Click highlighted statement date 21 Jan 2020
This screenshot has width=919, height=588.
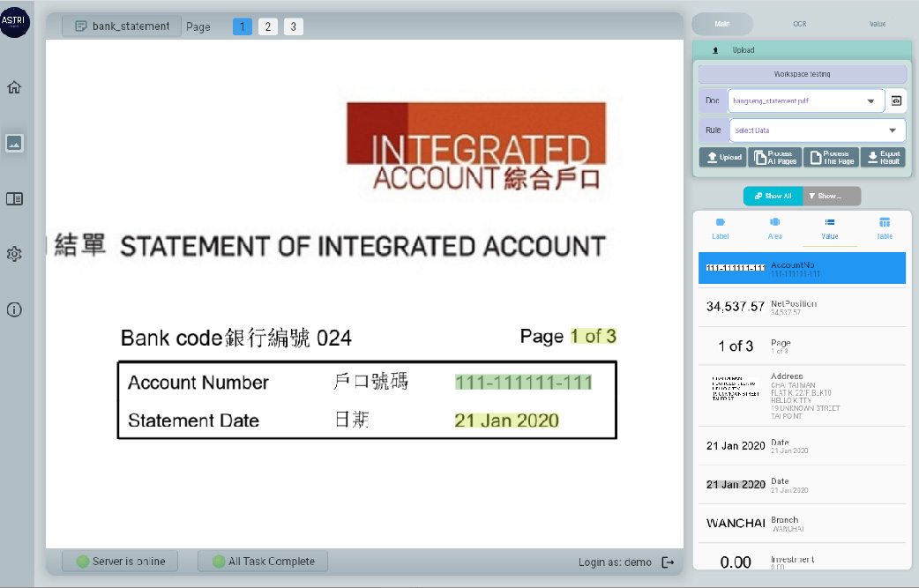pos(506,421)
